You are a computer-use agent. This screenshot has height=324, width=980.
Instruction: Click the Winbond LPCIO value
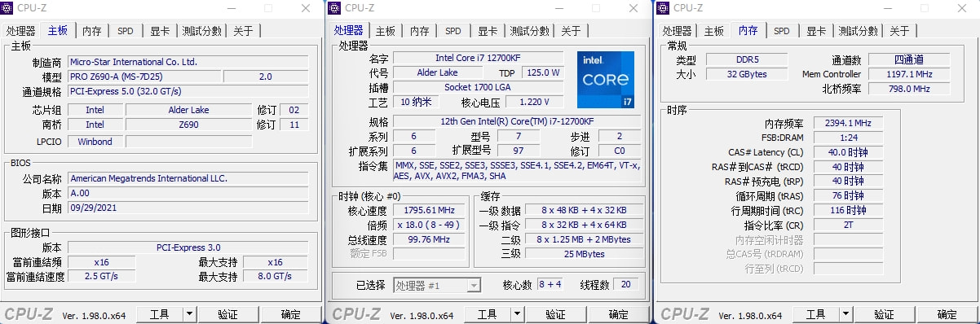click(95, 141)
